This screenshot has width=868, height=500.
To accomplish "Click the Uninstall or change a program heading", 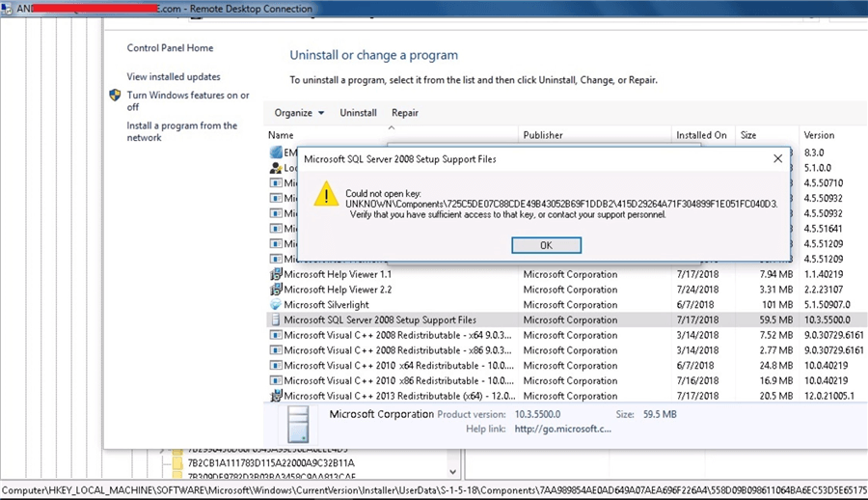I will coord(373,55).
